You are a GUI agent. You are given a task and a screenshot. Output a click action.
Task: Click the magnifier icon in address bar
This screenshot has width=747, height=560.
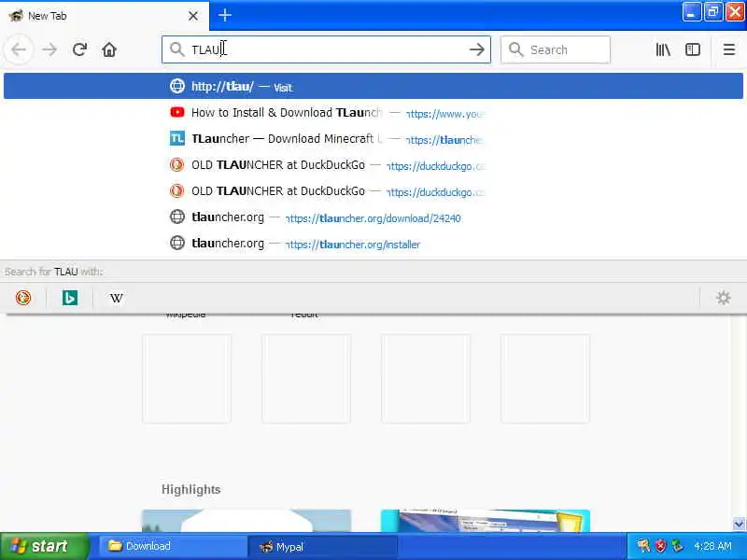[x=176, y=49]
